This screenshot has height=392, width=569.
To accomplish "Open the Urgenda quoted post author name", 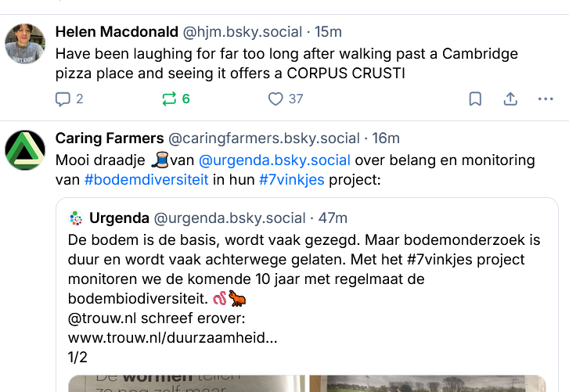I will (x=119, y=218).
